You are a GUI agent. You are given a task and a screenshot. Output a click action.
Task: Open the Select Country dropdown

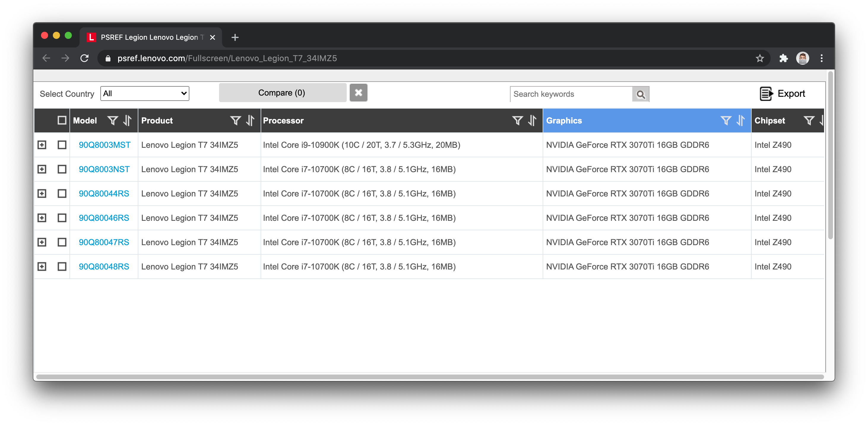(145, 93)
